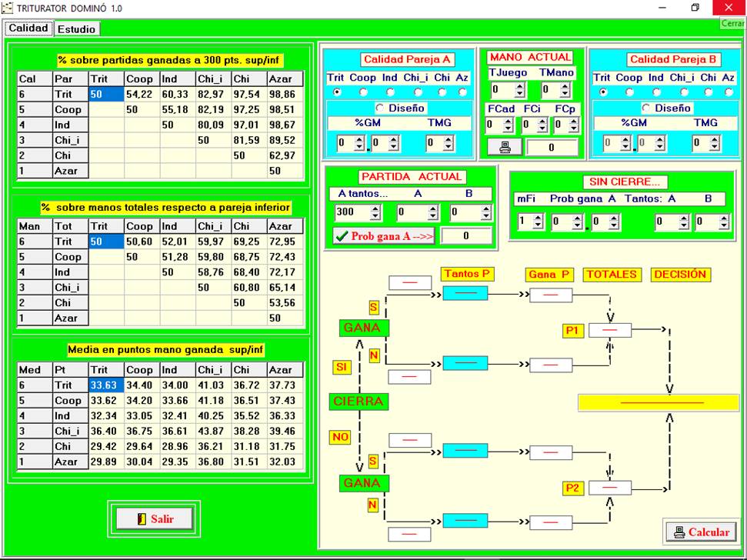Open the Calidad tab
The width and height of the screenshot is (747, 560).
[x=28, y=28]
